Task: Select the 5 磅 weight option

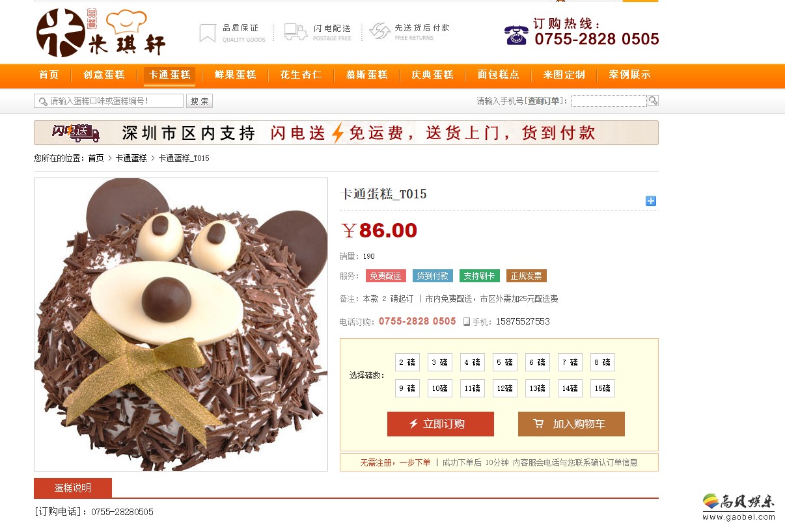Action: point(505,362)
